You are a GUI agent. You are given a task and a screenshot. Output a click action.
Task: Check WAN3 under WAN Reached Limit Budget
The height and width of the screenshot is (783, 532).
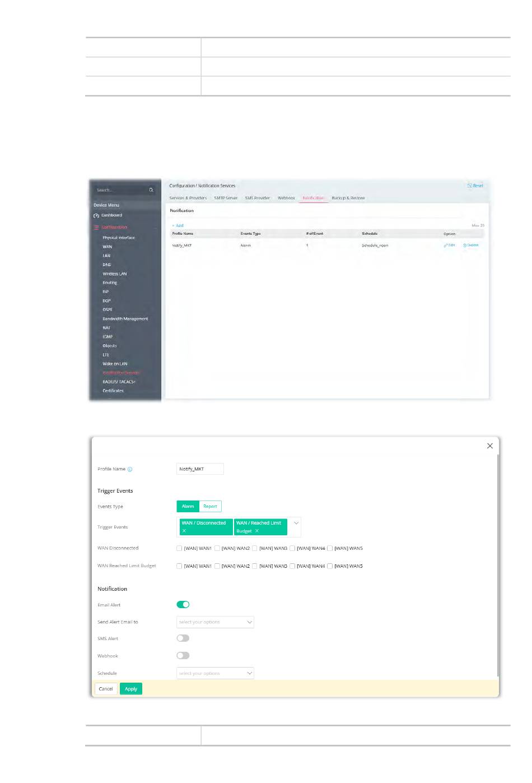(x=254, y=566)
